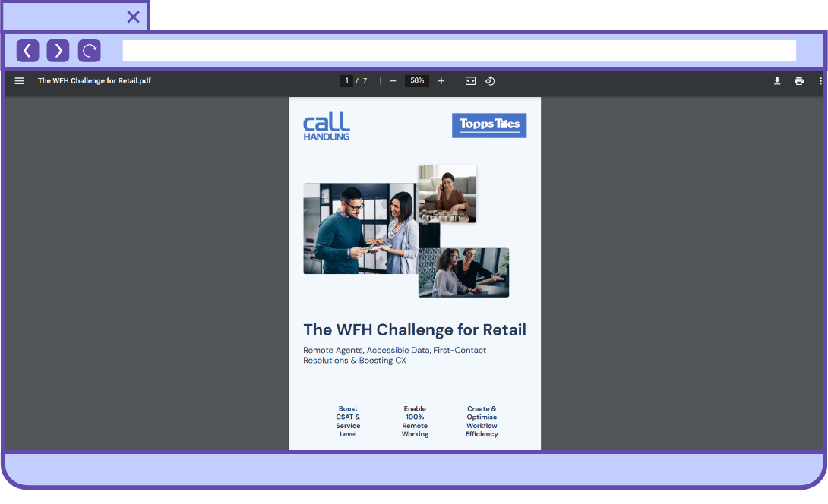This screenshot has width=828, height=504.
Task: Zoom out with the minus icon
Action: tap(392, 80)
